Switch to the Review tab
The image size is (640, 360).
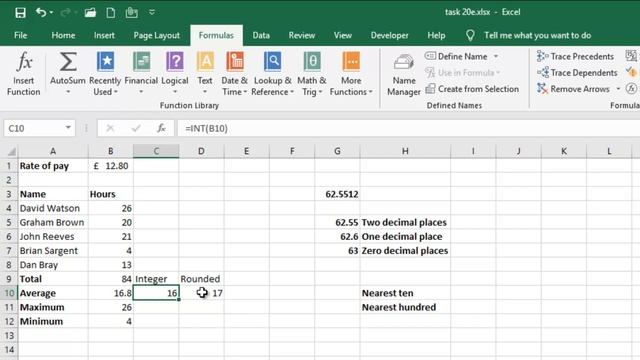[302, 36]
